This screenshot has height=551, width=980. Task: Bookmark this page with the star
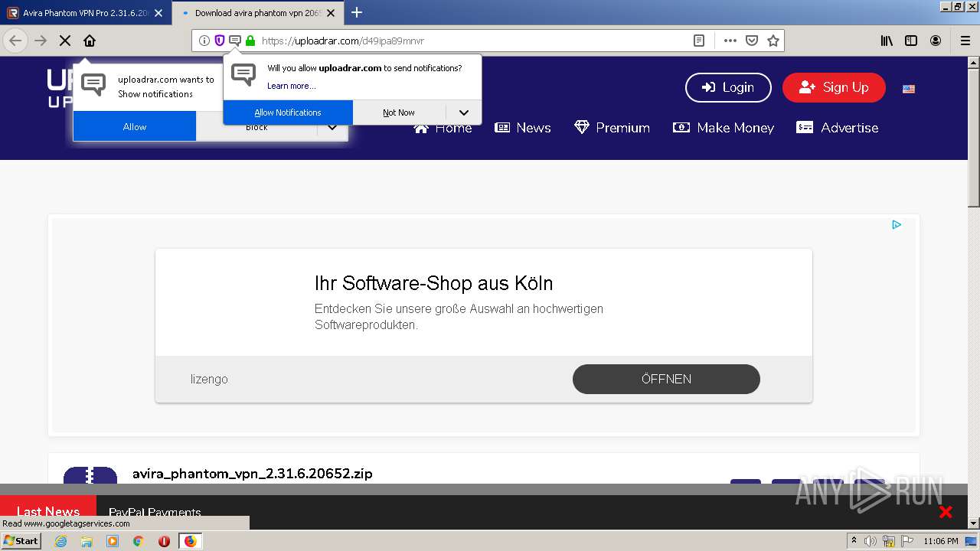[773, 41]
